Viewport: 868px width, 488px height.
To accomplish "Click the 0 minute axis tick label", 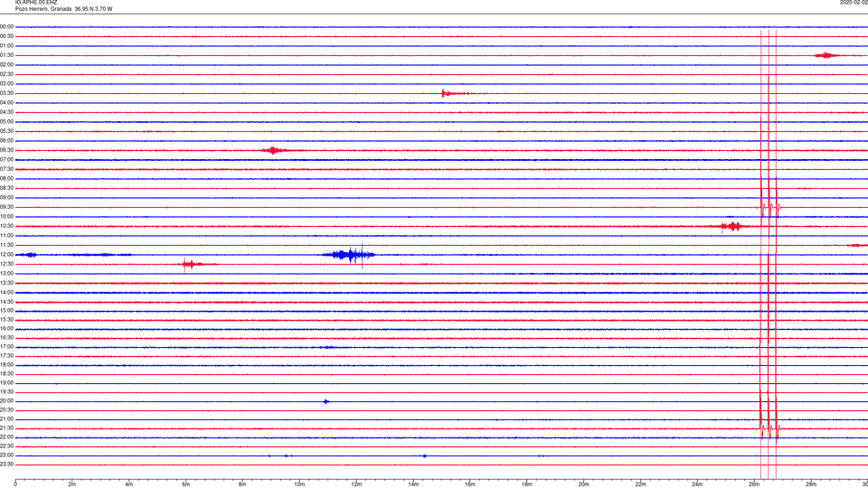I will pos(15,484).
